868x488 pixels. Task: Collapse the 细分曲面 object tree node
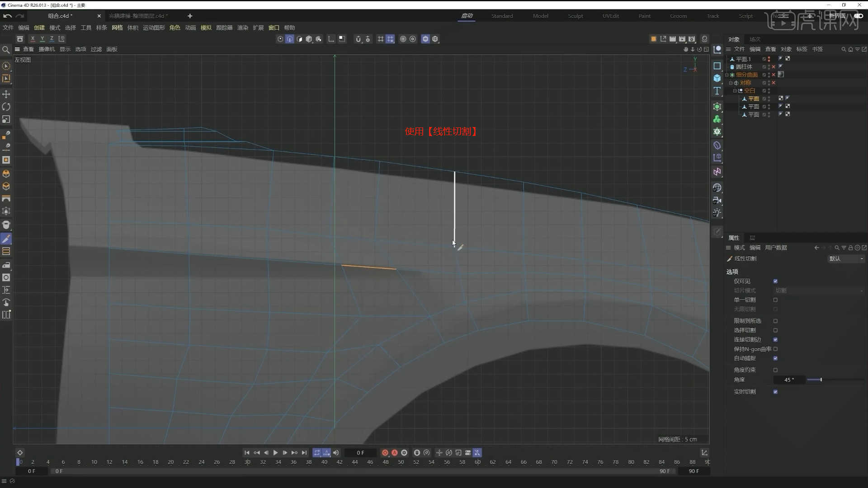pyautogui.click(x=727, y=75)
